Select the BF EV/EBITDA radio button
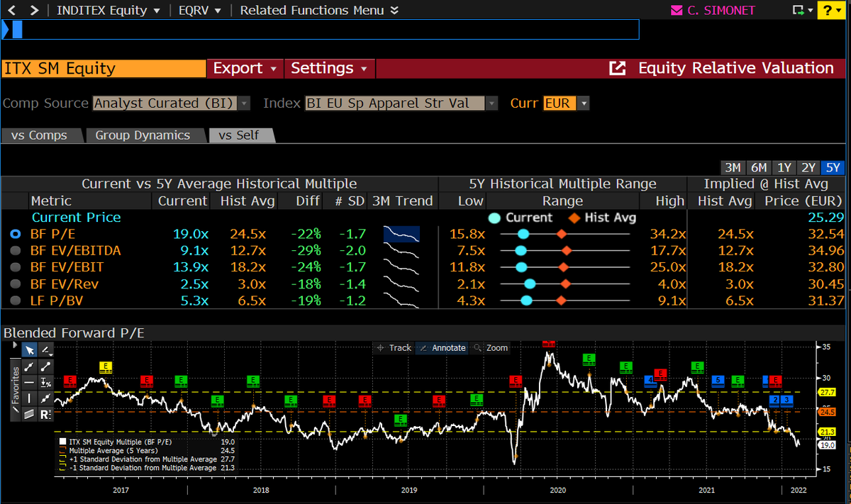Viewport: 851px width, 504px height. coord(15,250)
